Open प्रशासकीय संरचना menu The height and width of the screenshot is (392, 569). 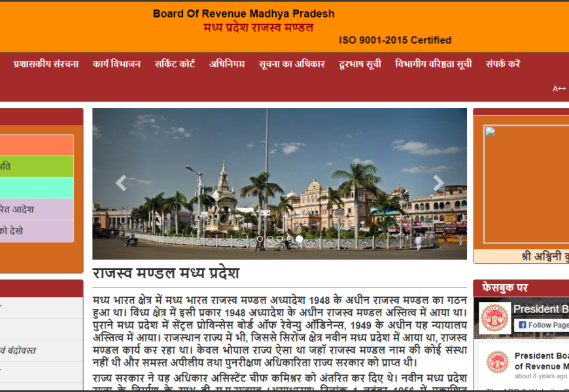point(46,64)
